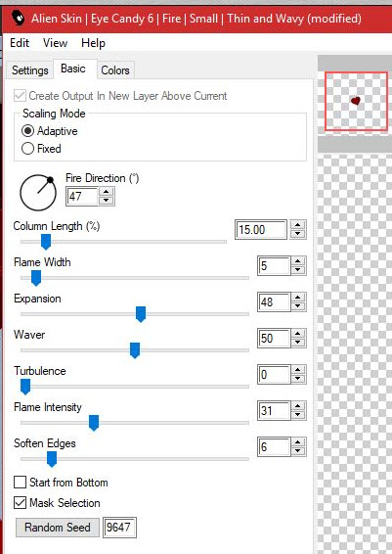Image resolution: width=392 pixels, height=554 pixels.
Task: Increase Fire Direction with up arrow
Action: coord(107,192)
